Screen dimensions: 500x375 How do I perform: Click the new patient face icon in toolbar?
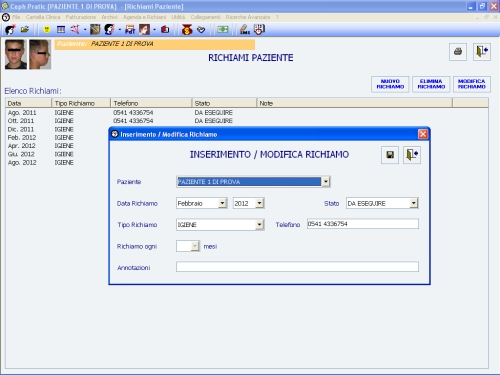coord(10,30)
